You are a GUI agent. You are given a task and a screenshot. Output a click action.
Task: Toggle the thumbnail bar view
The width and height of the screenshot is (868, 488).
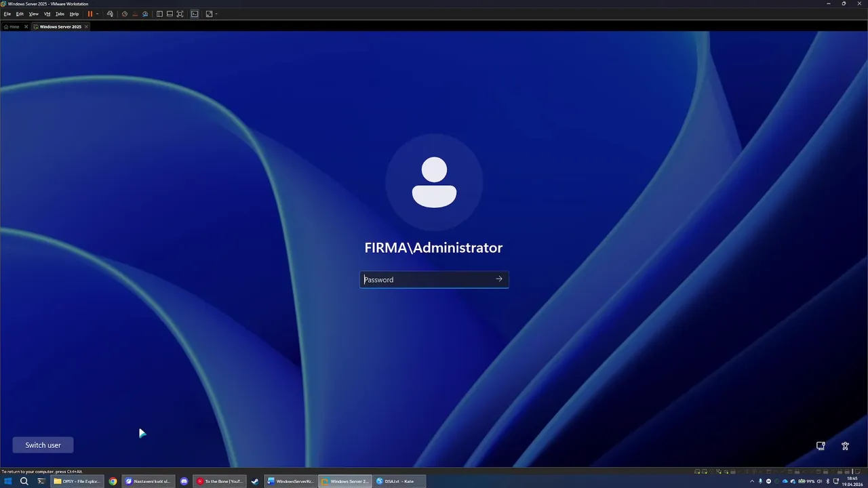tap(170, 14)
